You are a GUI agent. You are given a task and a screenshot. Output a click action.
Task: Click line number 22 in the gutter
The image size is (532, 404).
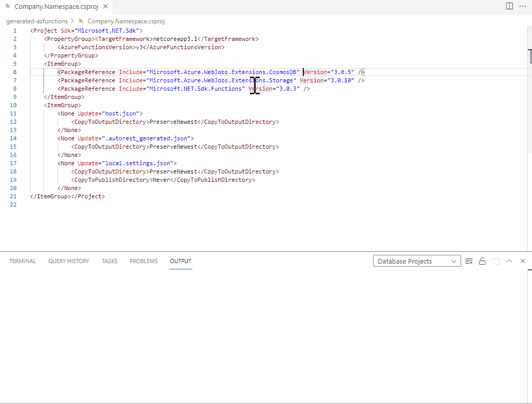click(x=13, y=205)
